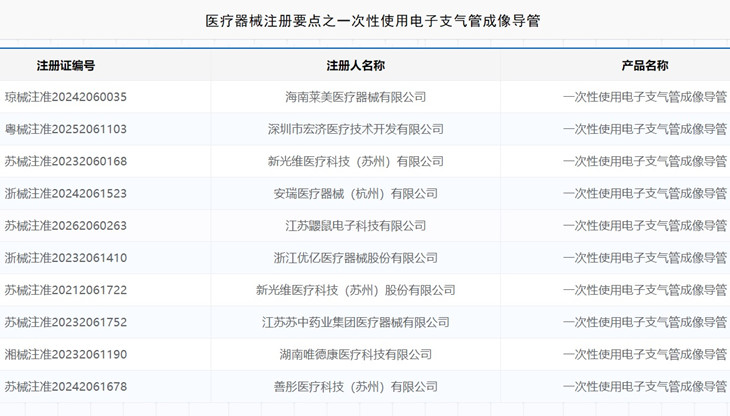The height and width of the screenshot is (416, 730).
Task: Select registration number 苏械注准20232061752
Action: 66,322
